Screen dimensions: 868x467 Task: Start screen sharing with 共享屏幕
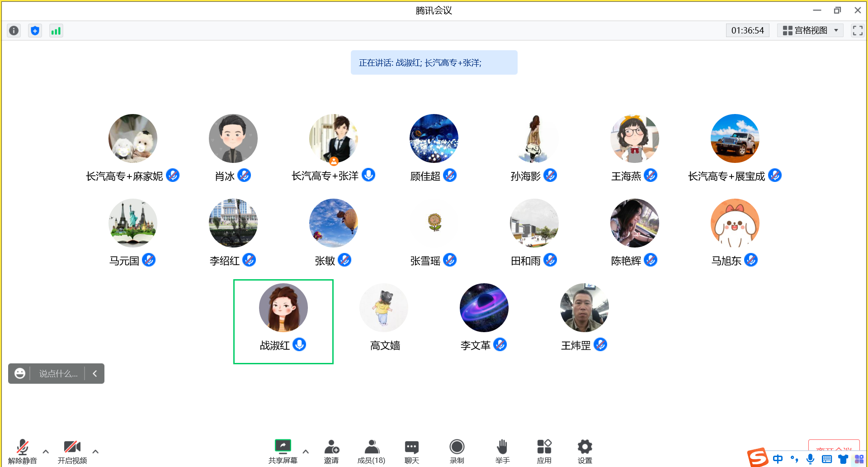[283, 452]
